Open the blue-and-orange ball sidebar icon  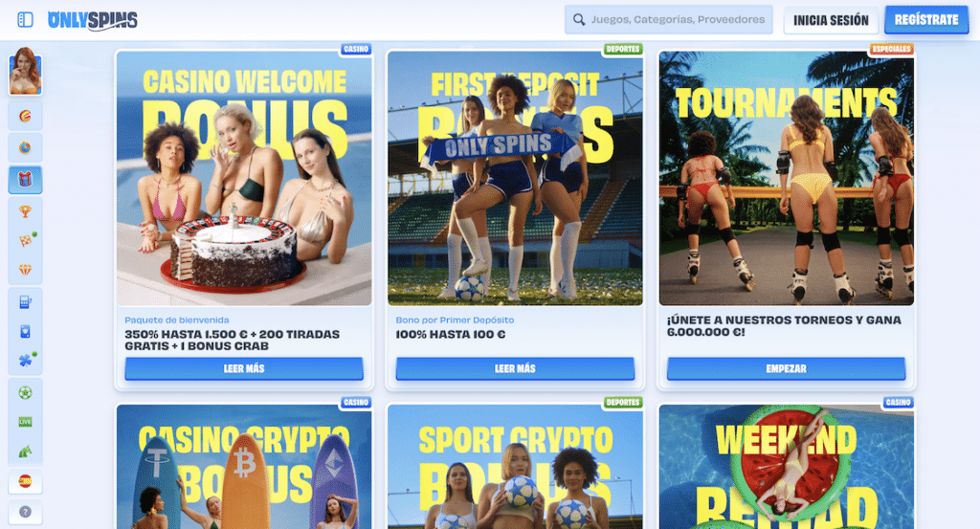coord(25,147)
